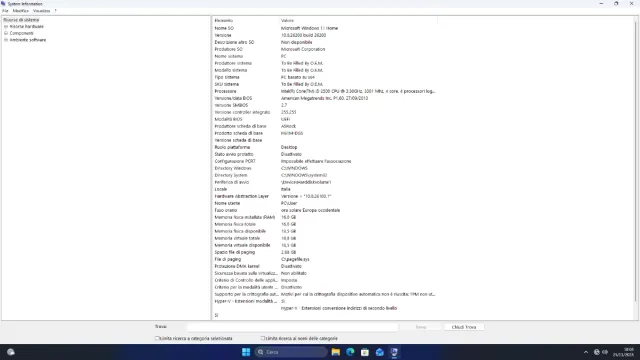The height and width of the screenshot is (360, 640).
Task: Show hidden system tray icons
Action: [586, 352]
